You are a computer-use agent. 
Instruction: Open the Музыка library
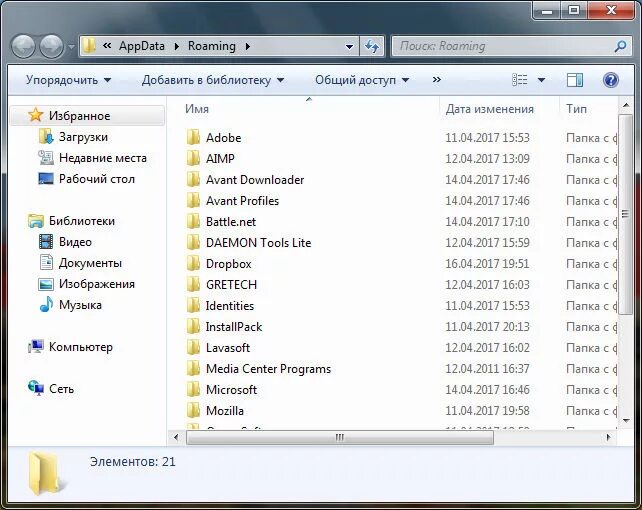[80, 305]
